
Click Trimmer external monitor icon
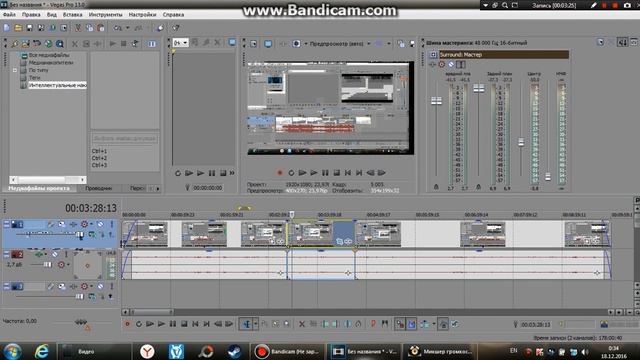point(232,42)
